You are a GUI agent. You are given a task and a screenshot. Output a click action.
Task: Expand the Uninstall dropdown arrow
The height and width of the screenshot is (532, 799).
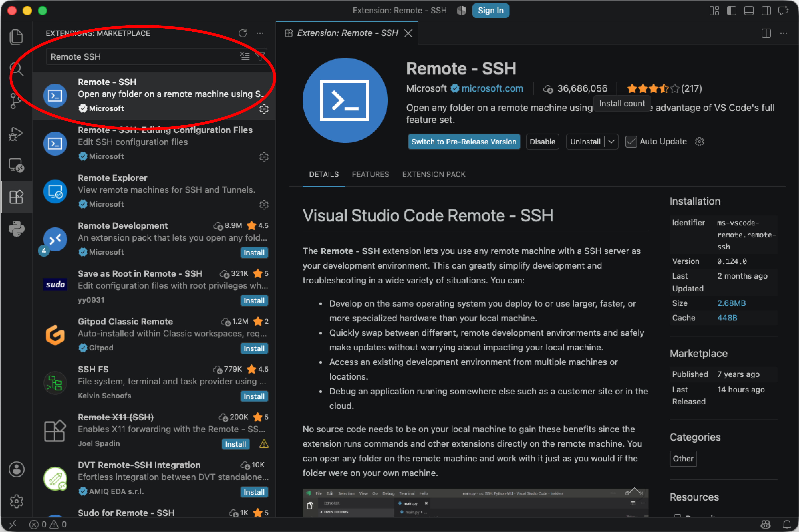pyautogui.click(x=611, y=142)
